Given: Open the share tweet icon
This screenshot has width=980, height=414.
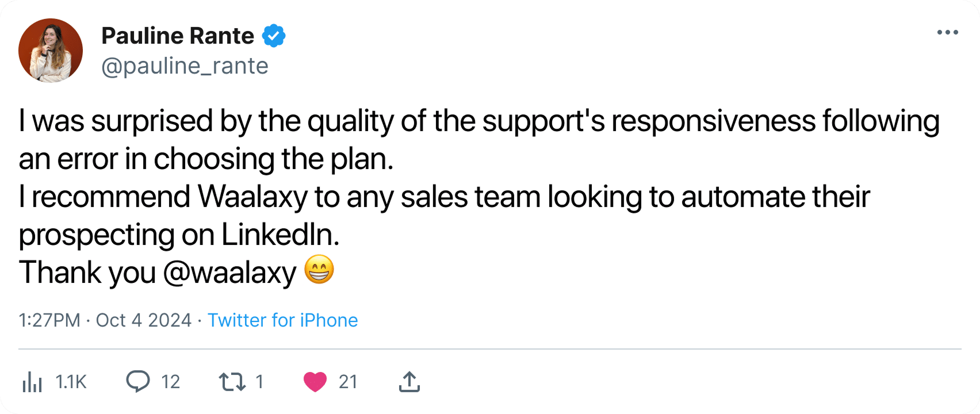Looking at the screenshot, I should coord(409,381).
